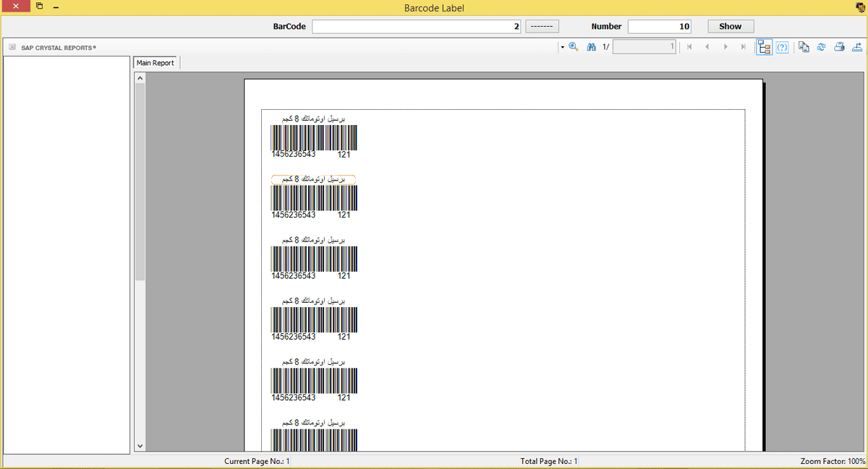Viewport: 868px width, 469px height.
Task: Click the page number field in toolbar
Action: [644, 47]
